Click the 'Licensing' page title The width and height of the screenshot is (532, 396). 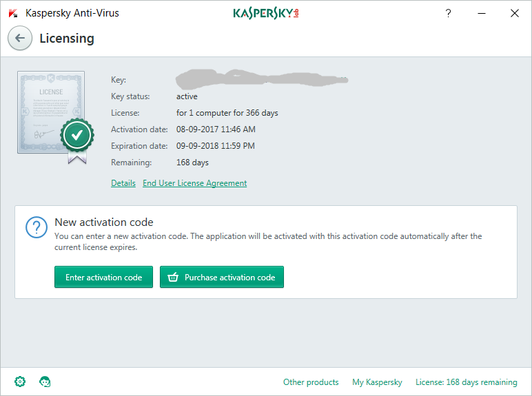tap(67, 39)
